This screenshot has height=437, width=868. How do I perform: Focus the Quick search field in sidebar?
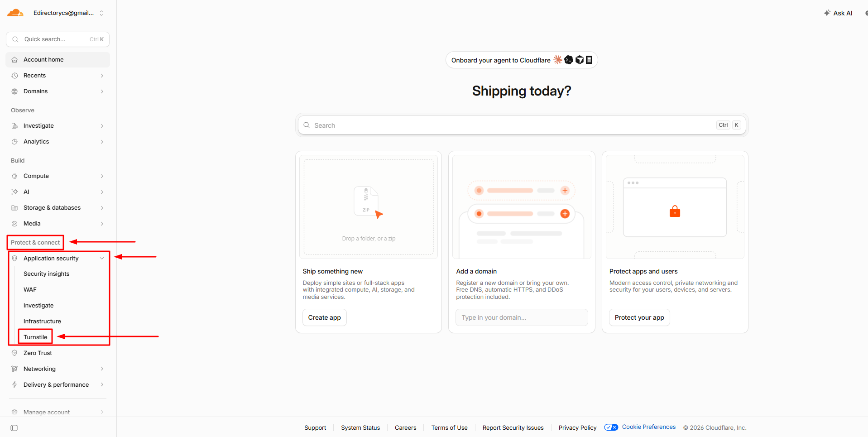(x=58, y=39)
